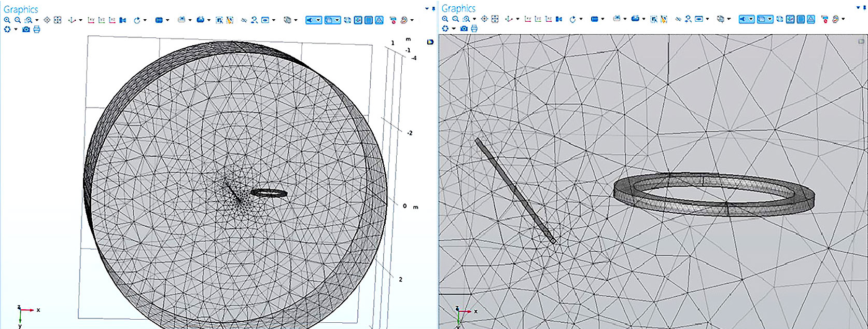Open the color palette icon in the right toolbar
Image resolution: width=868 pixels, height=329 pixels.
click(x=835, y=19)
